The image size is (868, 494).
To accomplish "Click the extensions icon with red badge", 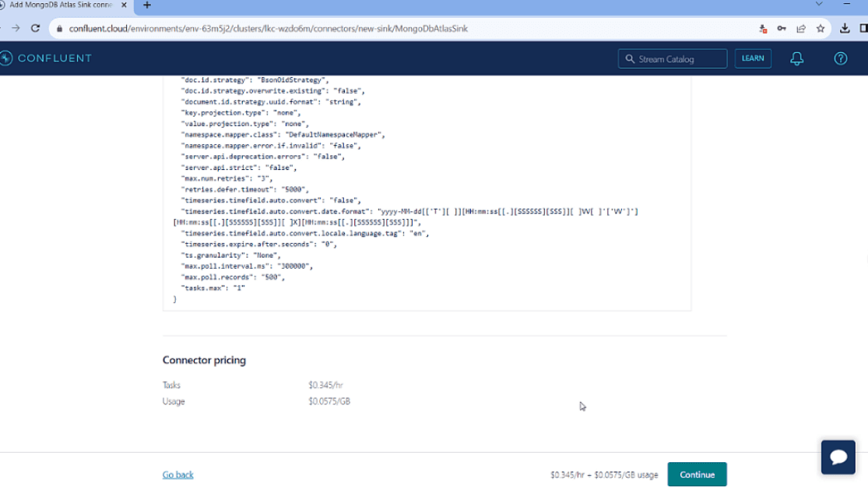I will [763, 28].
